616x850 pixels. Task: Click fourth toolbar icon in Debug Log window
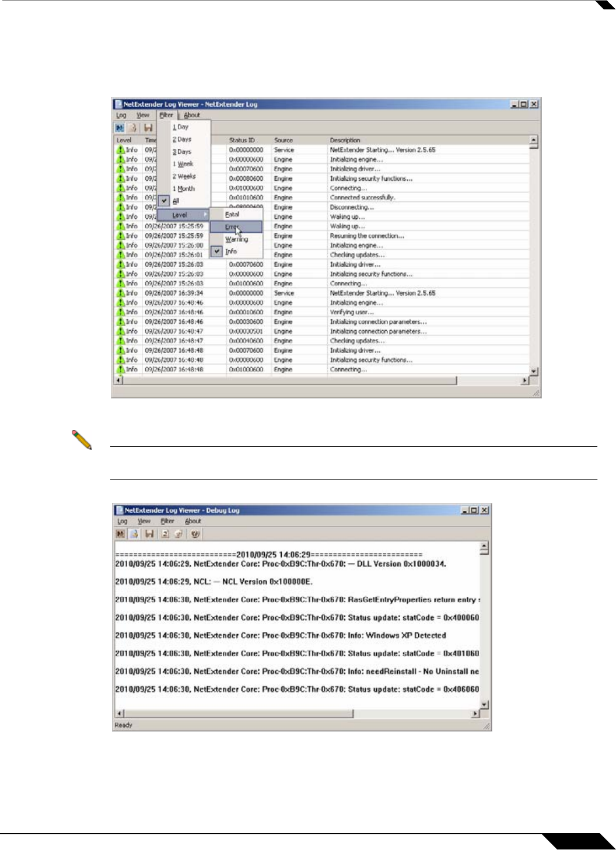click(x=165, y=534)
